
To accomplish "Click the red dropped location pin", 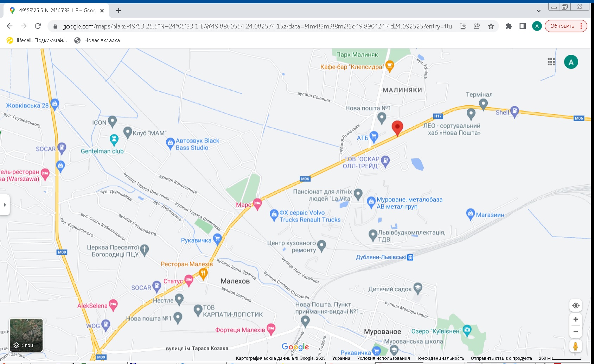I will [397, 128].
